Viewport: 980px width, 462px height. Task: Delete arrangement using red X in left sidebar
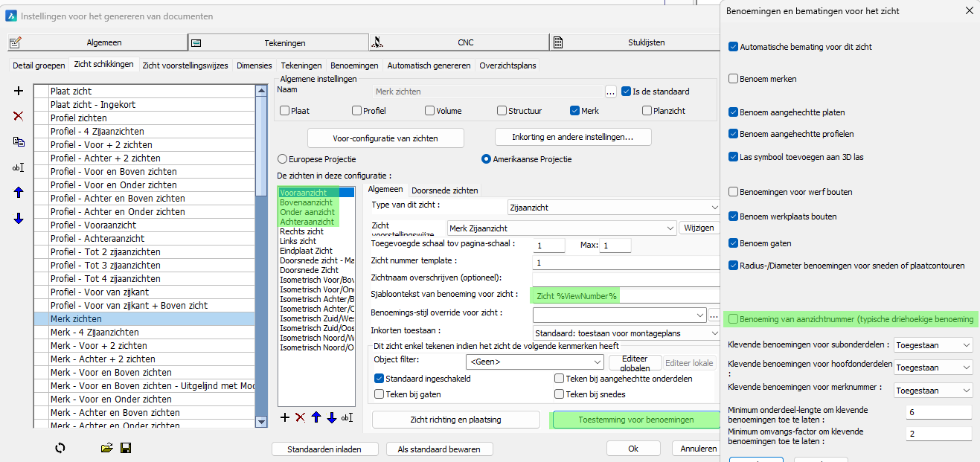(19, 116)
